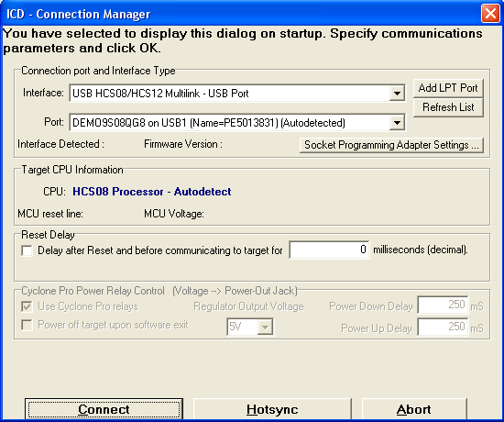Expand the Interface dropdown arrow
This screenshot has width=504, height=422.
[x=397, y=94]
